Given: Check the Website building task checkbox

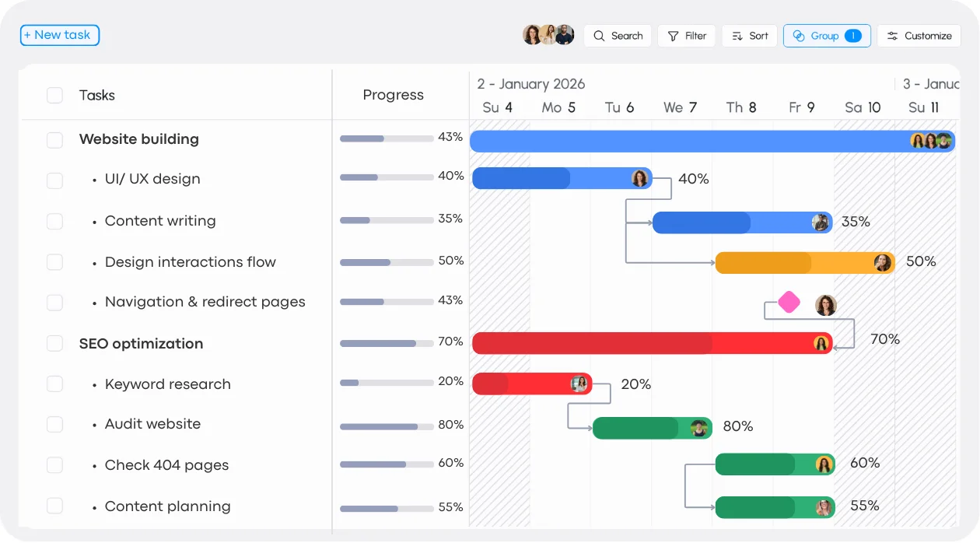Looking at the screenshot, I should [54, 140].
